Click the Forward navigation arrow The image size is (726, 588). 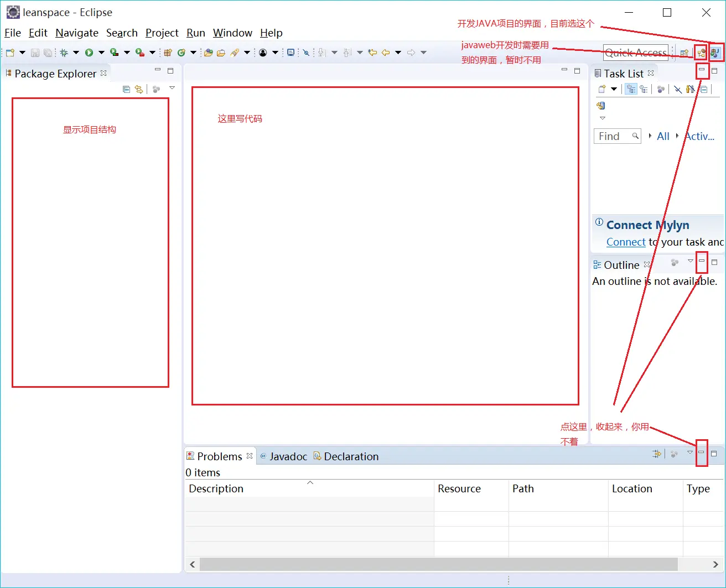[x=411, y=53]
